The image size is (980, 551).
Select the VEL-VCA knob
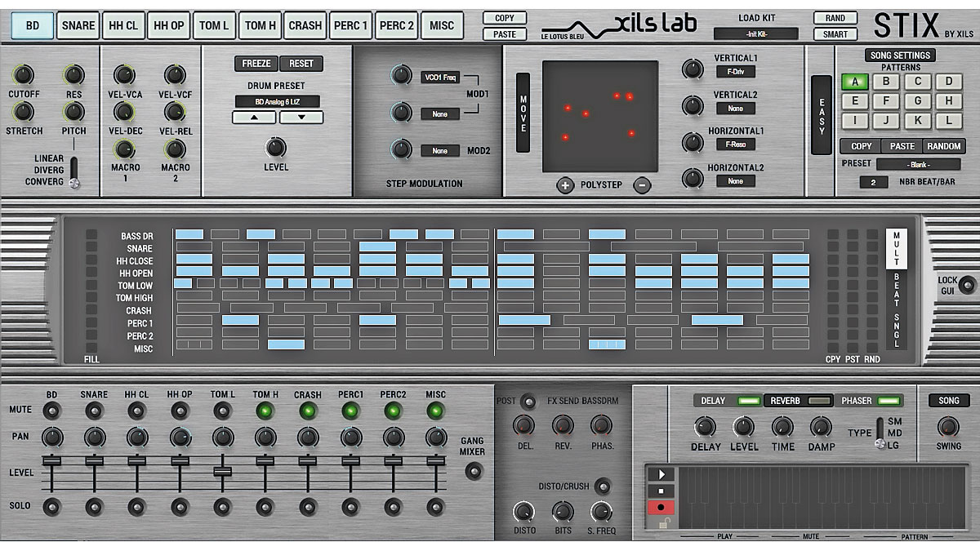(124, 76)
